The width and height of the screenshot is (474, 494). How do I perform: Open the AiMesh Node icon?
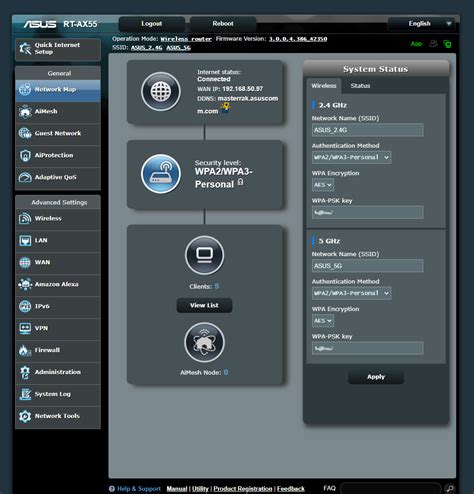tap(204, 342)
